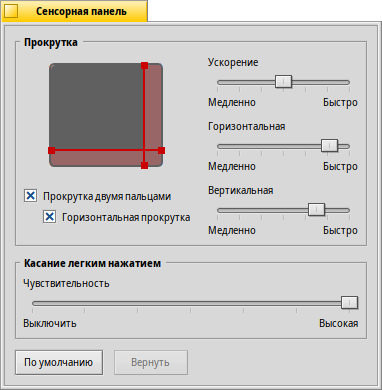This screenshot has height=390, width=382.
Task: Click the Выключить end label of sensitivity
Action: click(50, 323)
